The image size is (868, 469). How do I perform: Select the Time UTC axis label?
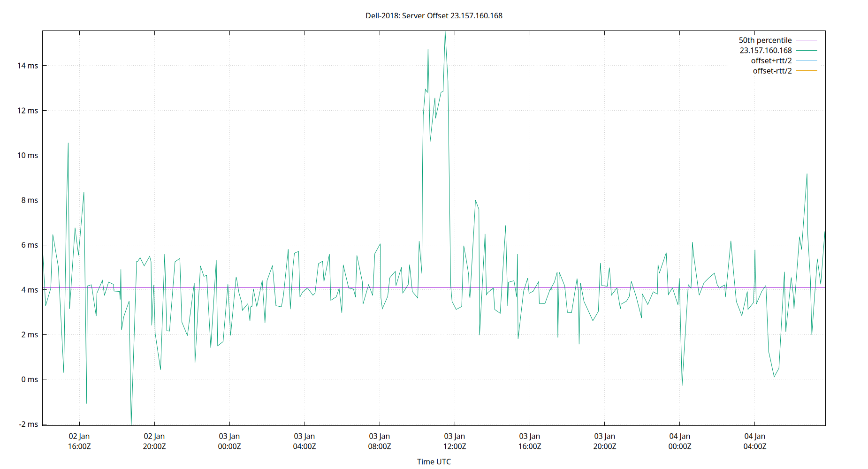coord(434,461)
